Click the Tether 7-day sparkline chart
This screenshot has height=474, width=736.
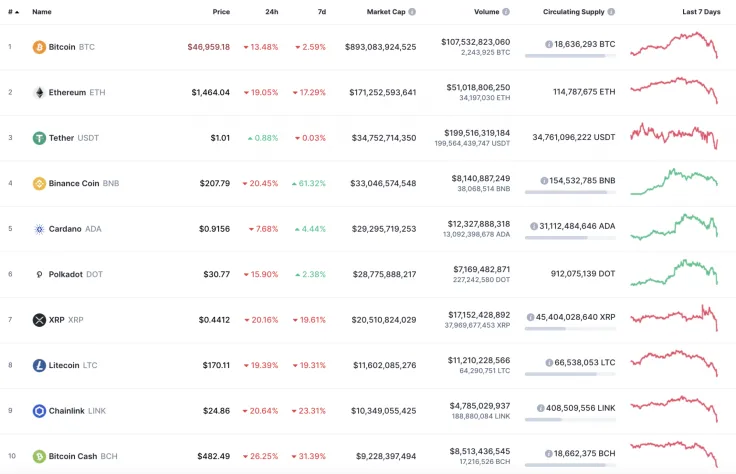click(x=674, y=136)
